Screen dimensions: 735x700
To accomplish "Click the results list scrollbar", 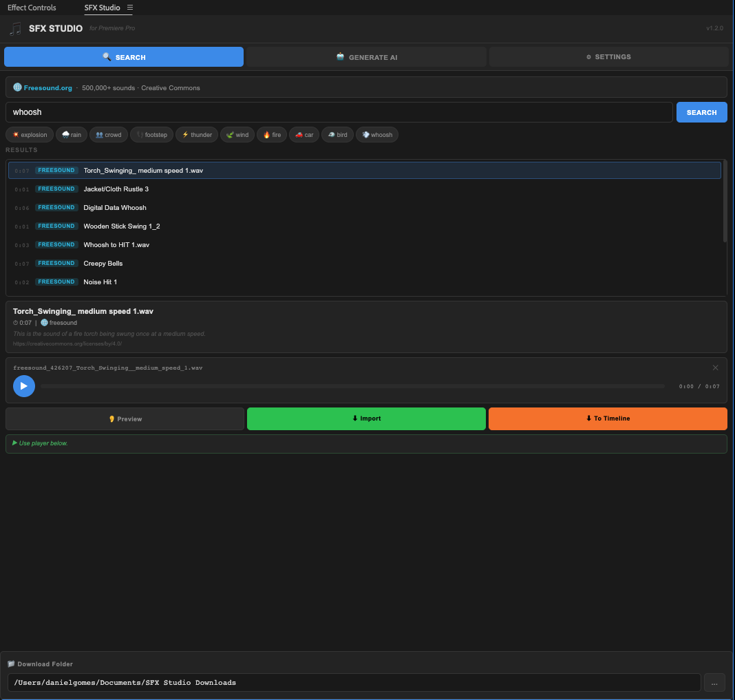I will (x=725, y=202).
